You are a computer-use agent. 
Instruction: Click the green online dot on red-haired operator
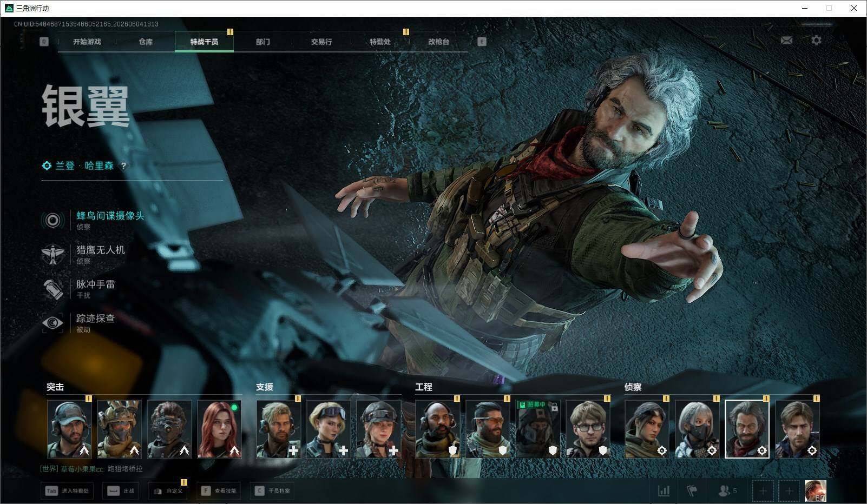click(234, 407)
